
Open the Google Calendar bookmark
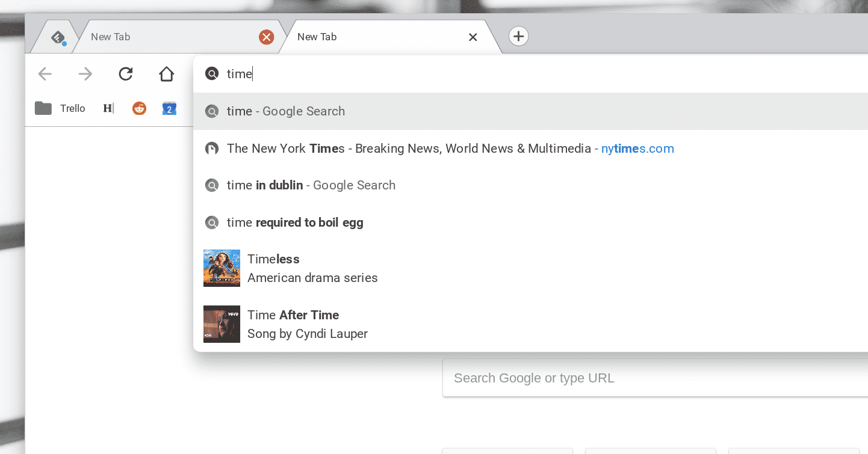click(169, 109)
